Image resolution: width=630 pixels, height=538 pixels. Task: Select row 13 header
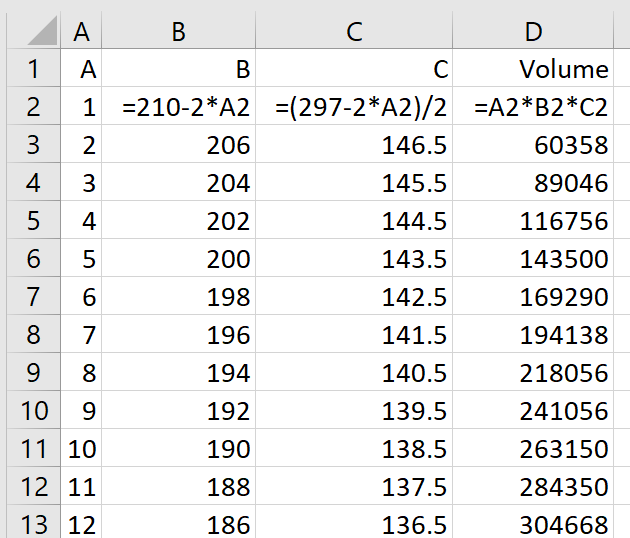click(x=32, y=523)
